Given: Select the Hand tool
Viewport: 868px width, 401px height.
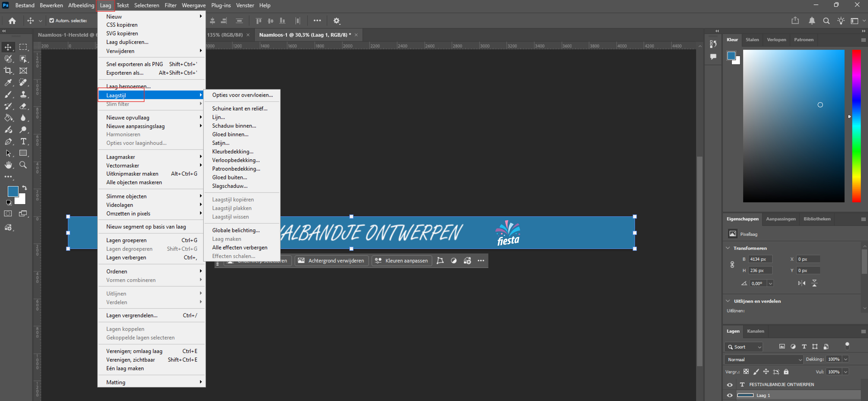Looking at the screenshot, I should (x=8, y=165).
